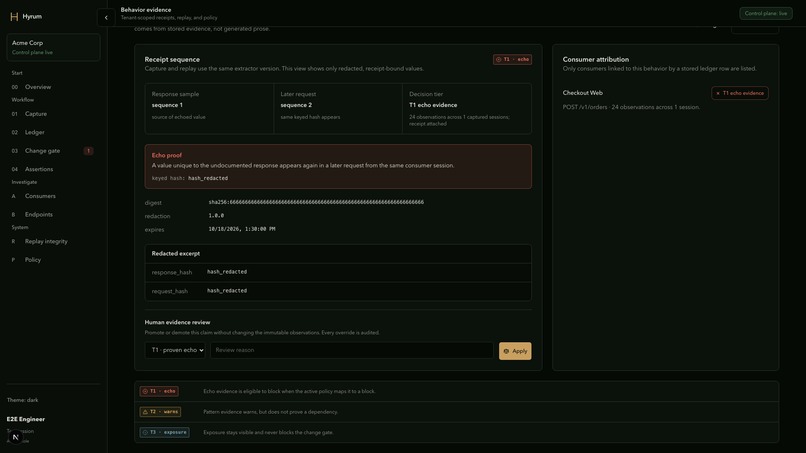Screen dimensions: 806x453
Task: Click the sha256 digest value
Action: tap(316, 203)
